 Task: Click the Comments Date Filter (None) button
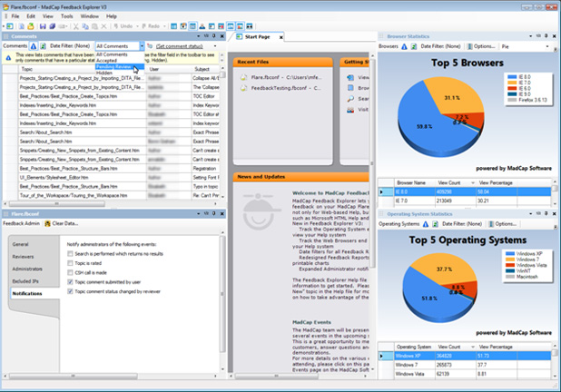(70, 46)
